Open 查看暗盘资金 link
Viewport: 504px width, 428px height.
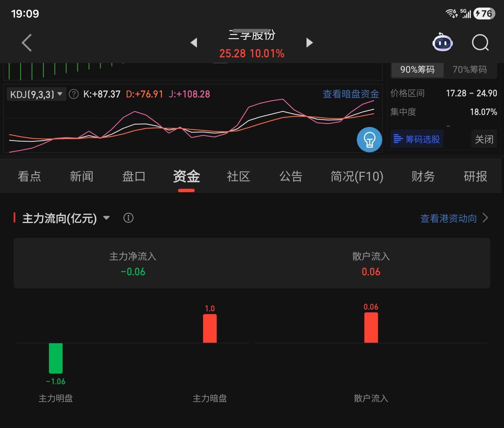351,94
